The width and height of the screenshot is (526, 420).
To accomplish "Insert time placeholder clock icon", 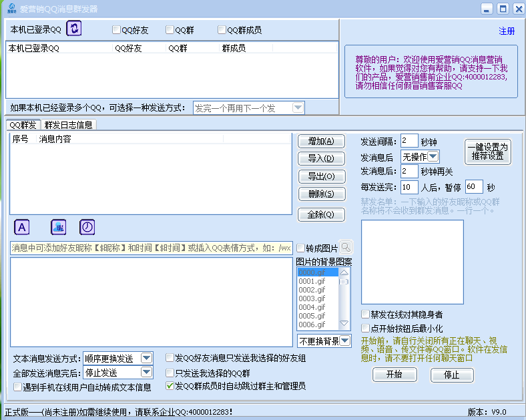I will click(x=87, y=228).
